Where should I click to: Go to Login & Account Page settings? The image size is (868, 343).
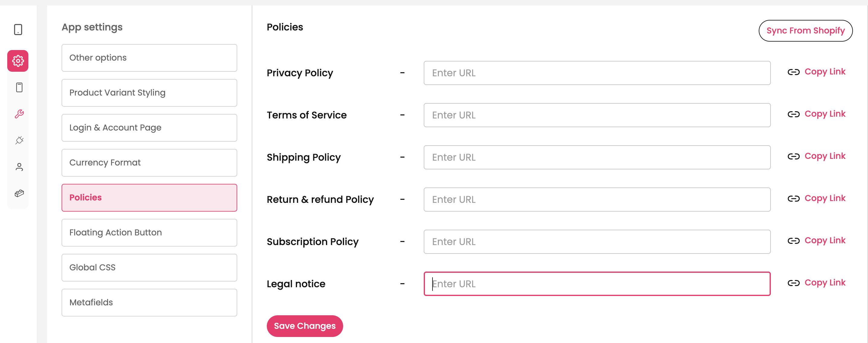pos(149,128)
